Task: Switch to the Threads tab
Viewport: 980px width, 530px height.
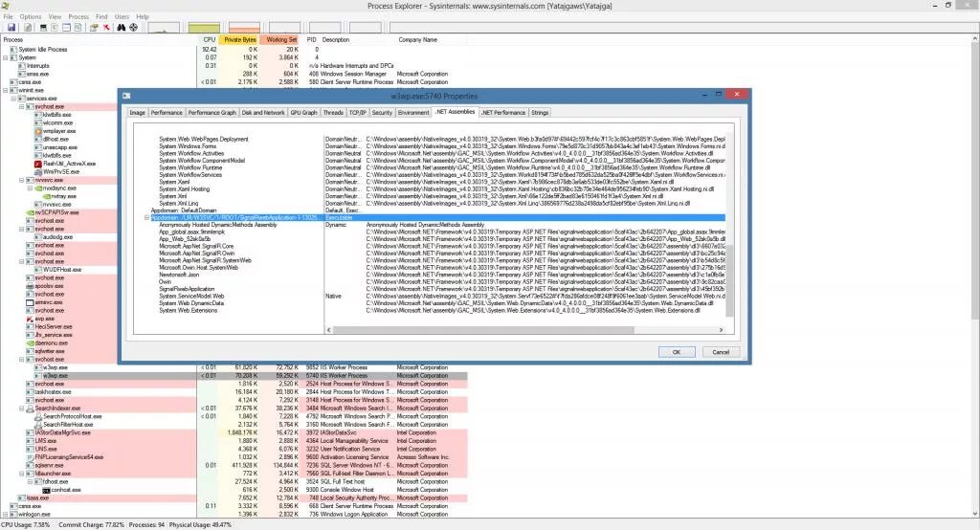Action: (x=333, y=113)
